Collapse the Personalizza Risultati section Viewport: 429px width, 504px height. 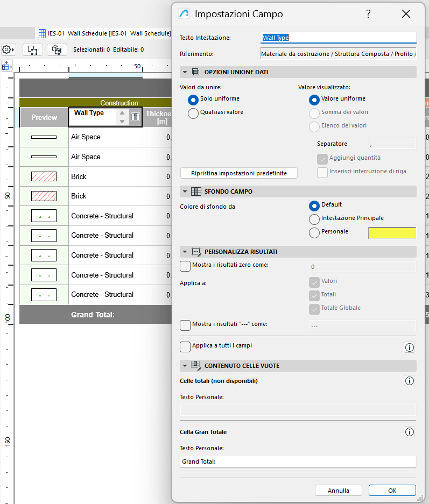coord(185,252)
